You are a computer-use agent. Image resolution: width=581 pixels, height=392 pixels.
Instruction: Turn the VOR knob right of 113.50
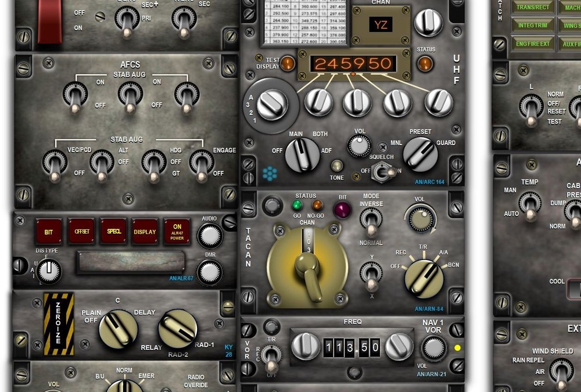coord(399,347)
